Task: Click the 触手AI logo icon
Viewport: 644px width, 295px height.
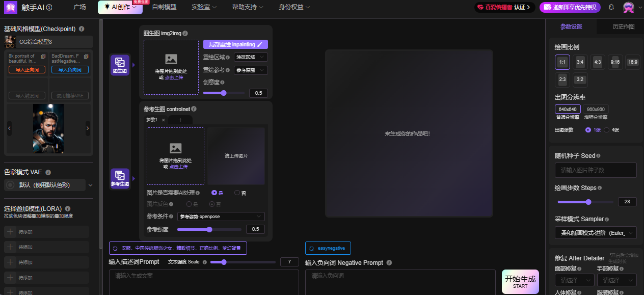Action: click(10, 7)
